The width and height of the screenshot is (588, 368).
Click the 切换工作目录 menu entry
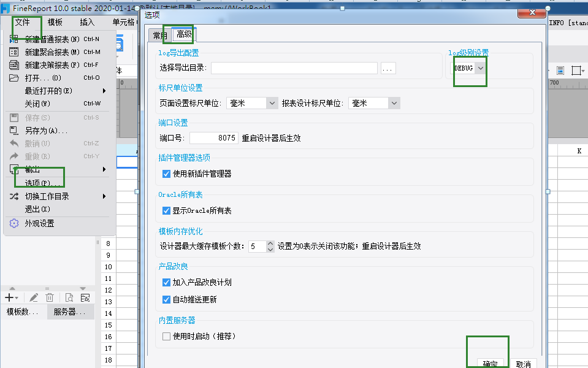tap(58, 196)
